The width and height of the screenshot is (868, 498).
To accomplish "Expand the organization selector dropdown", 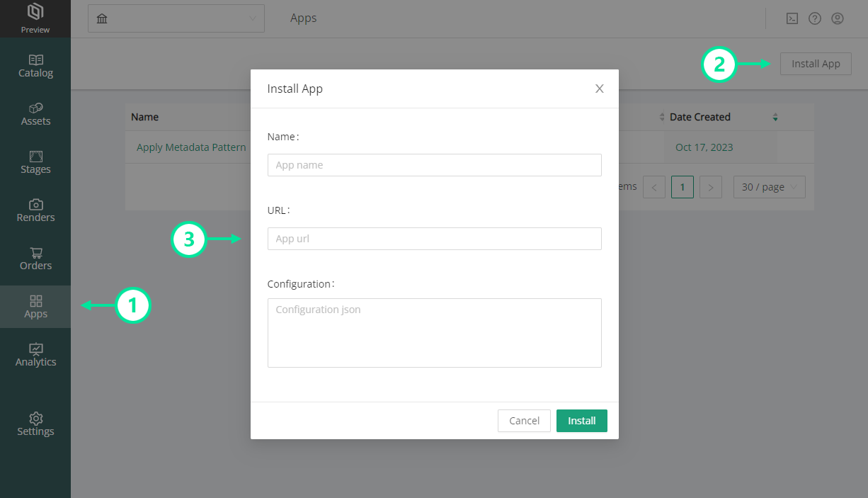I will 176,18.
